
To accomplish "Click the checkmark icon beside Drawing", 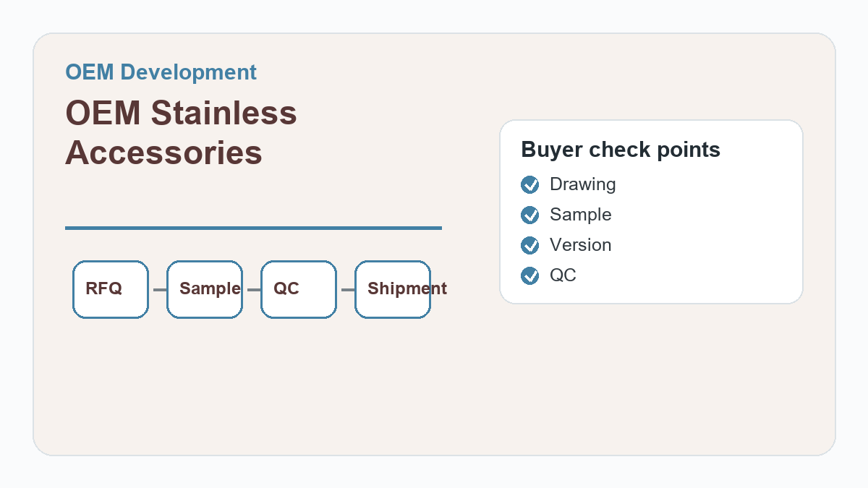I will (530, 185).
